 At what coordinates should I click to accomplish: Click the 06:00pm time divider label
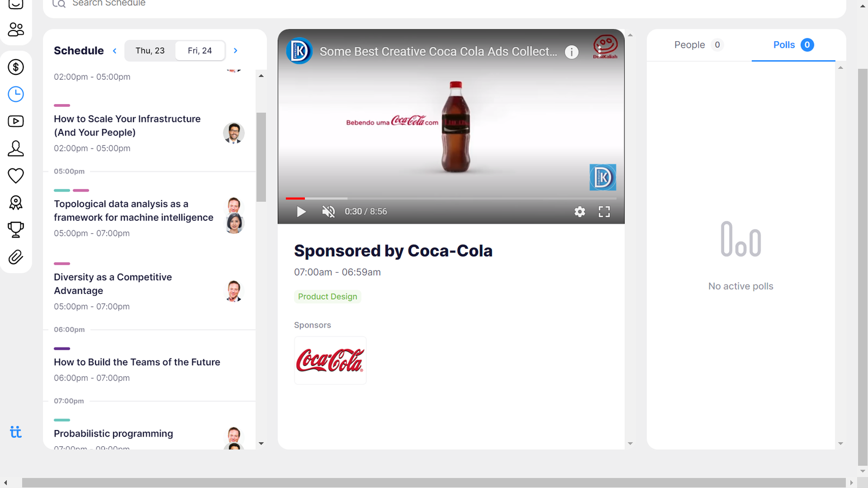coord(69,330)
